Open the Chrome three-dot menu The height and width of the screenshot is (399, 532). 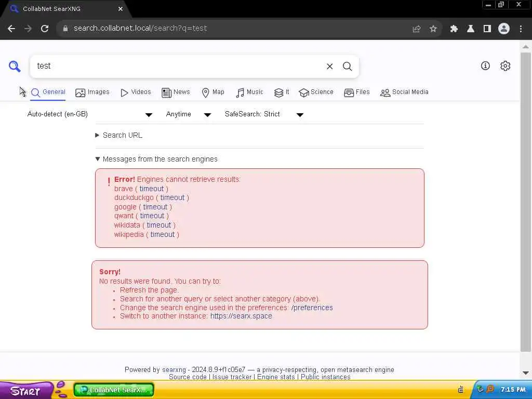click(x=521, y=29)
